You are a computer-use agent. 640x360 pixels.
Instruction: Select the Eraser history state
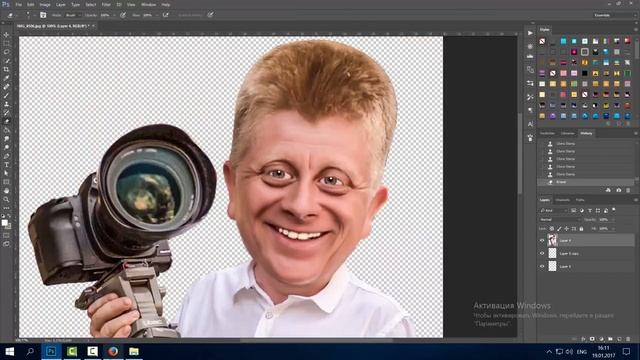coord(586,182)
